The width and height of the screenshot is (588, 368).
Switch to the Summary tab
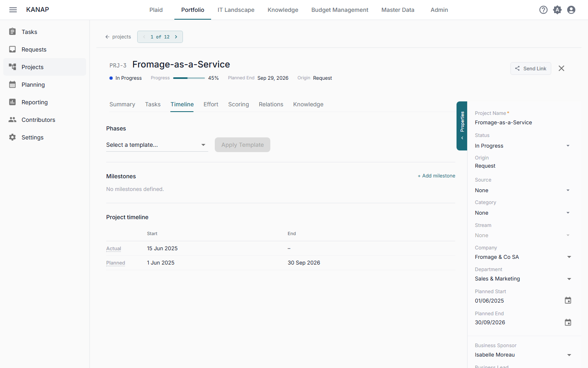coord(122,104)
